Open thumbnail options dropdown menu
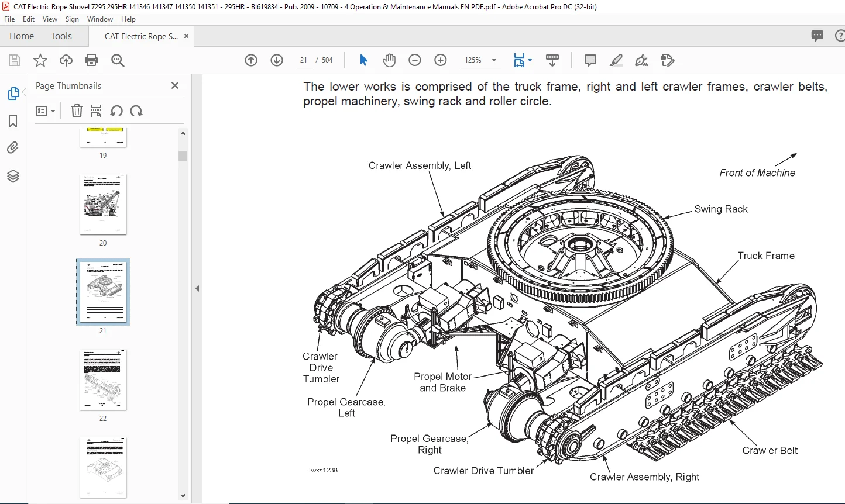This screenshot has height=504, width=845. [x=45, y=111]
